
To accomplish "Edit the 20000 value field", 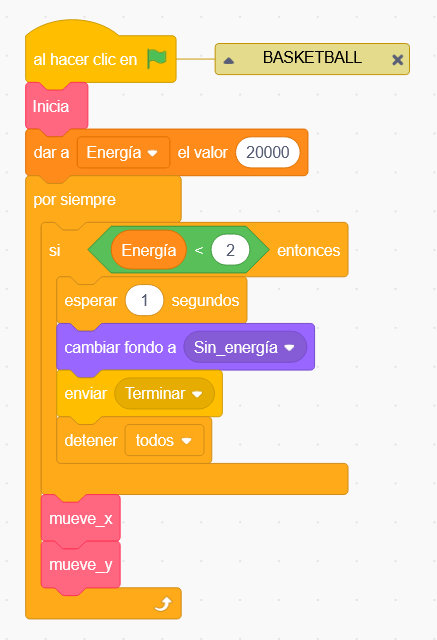I will (x=268, y=152).
